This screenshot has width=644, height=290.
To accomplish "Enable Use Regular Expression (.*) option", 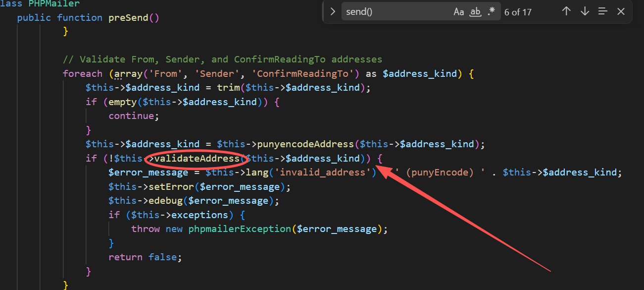I will click(491, 12).
